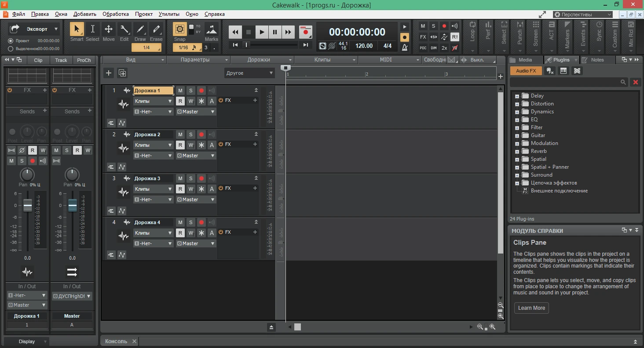Screen dimensions: 644x348
Task: Open the Клипы track view menu
Action: (325, 60)
